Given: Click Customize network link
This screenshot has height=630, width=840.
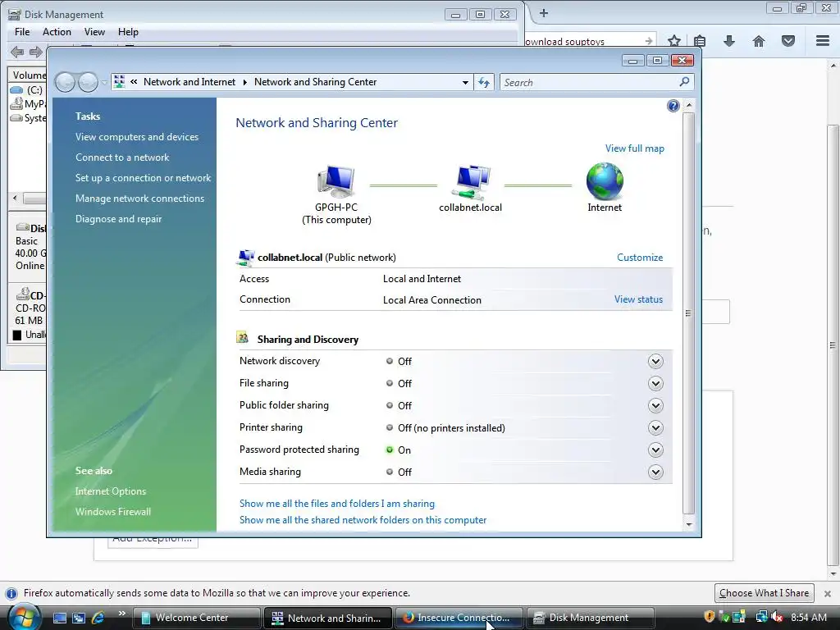Looking at the screenshot, I should click(x=640, y=257).
